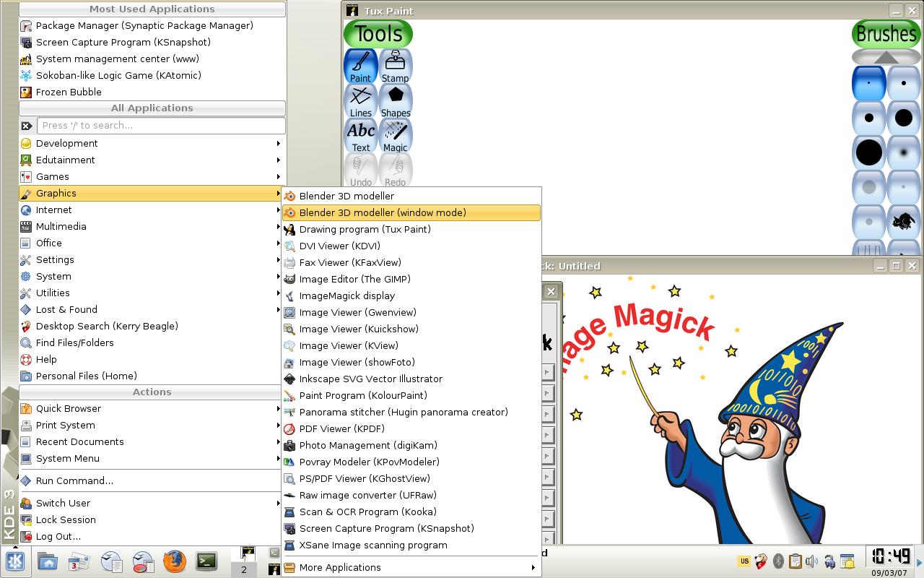Open Image Viewer (Gwenview)
Image resolution: width=924 pixels, height=578 pixels.
411,312
